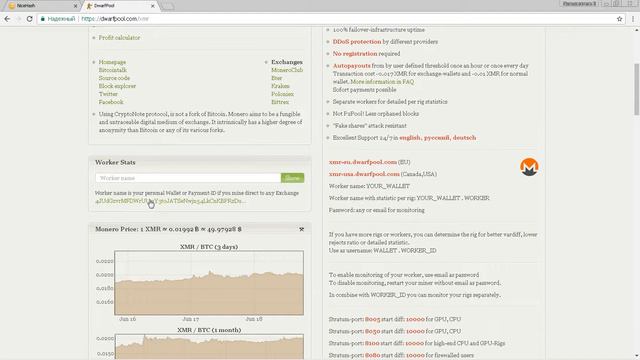Open More information in FAQ link

[x=382, y=82]
